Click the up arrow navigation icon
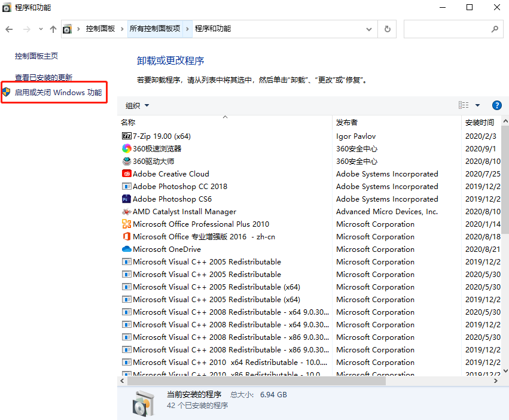 pos(53,29)
